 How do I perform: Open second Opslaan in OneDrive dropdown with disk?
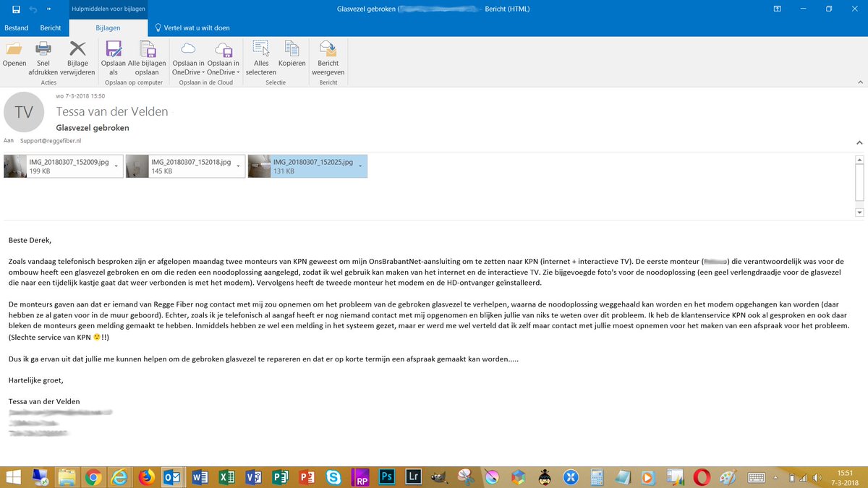224,59
